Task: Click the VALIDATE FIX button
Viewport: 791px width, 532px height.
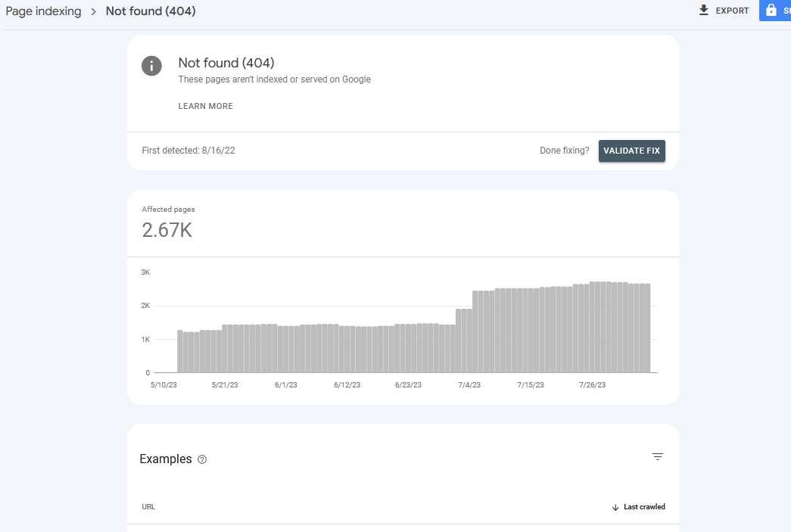Action: (x=631, y=151)
